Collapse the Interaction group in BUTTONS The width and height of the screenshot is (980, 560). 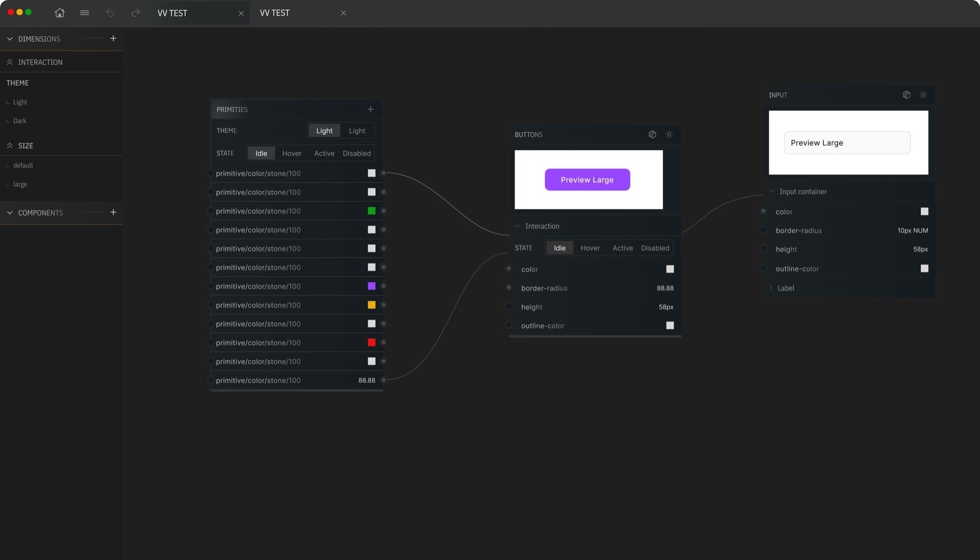[518, 226]
